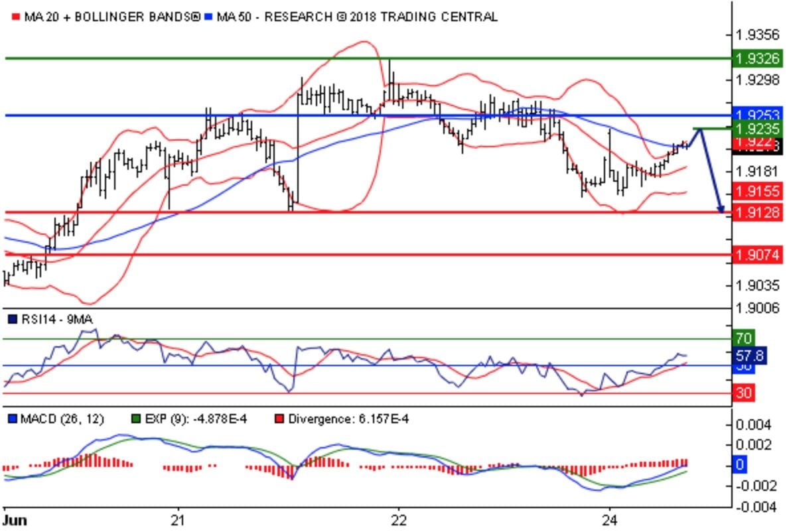Viewport: 787px width, 532px height.
Task: Click the Jun date label on time axis
Action: click(15, 519)
